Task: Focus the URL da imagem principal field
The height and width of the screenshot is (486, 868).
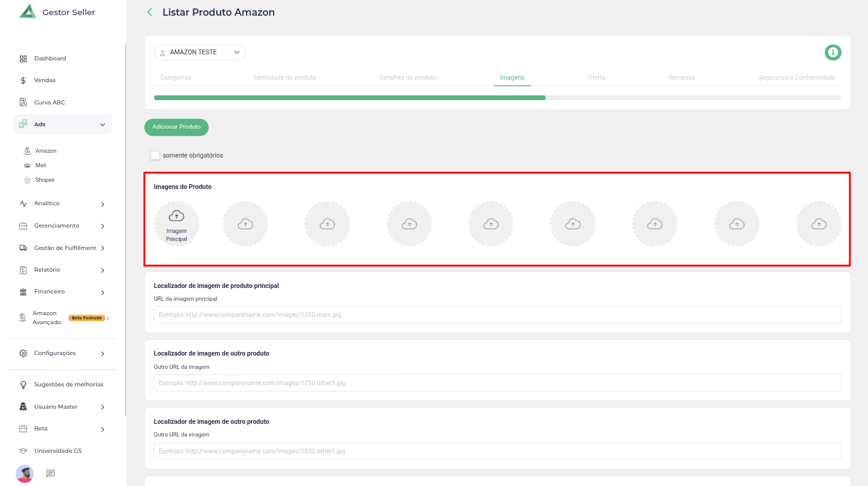Action: [497, 315]
